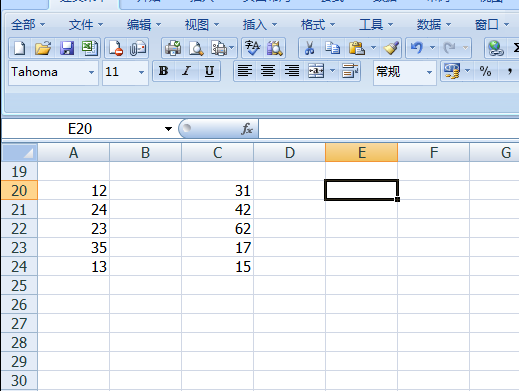
Task: Select column F header
Action: (434, 153)
